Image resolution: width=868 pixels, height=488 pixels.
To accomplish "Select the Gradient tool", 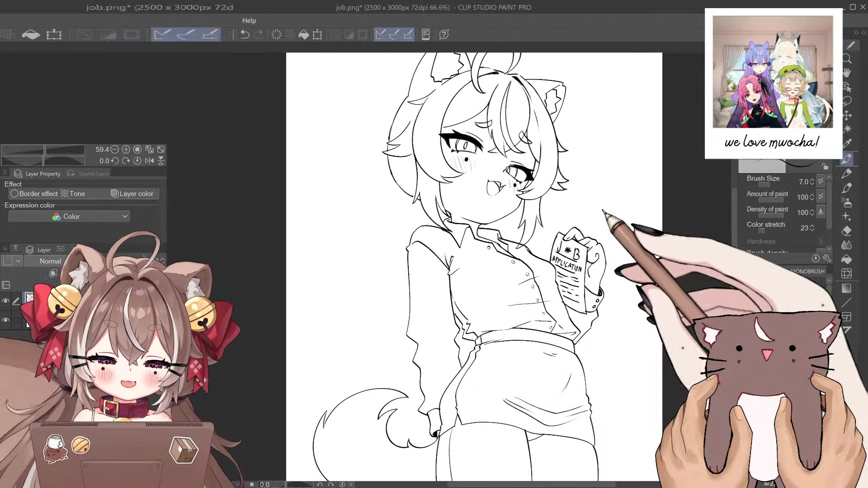I will coord(847,288).
